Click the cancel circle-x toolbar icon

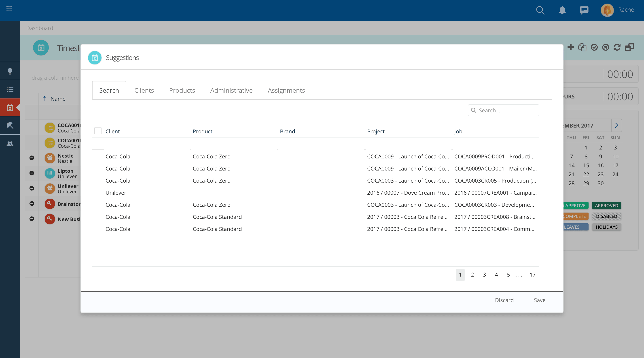click(606, 47)
